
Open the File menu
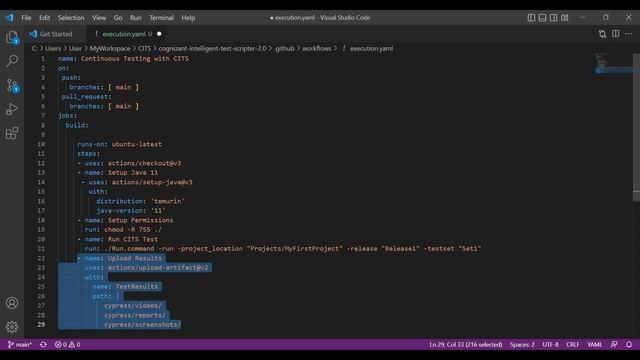pos(26,18)
